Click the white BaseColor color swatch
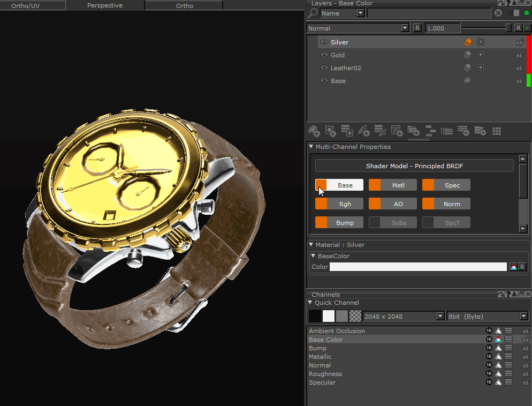The image size is (532, 406). point(418,267)
